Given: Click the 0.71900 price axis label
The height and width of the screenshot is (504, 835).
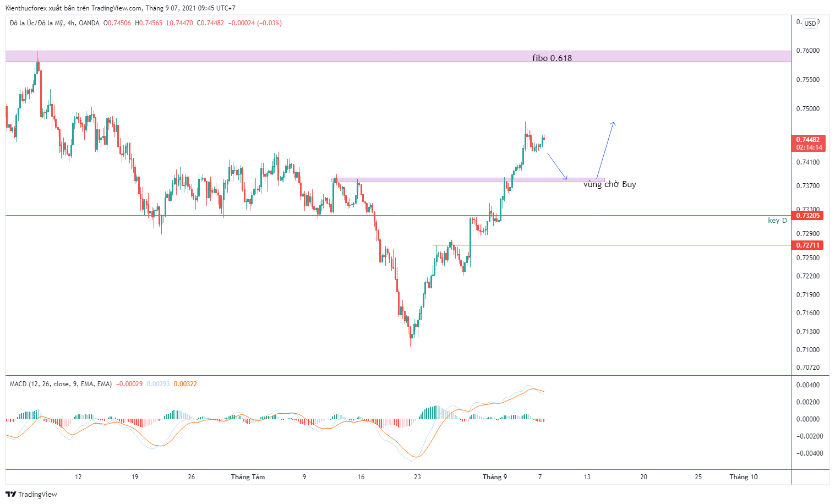Looking at the screenshot, I should pos(807,295).
